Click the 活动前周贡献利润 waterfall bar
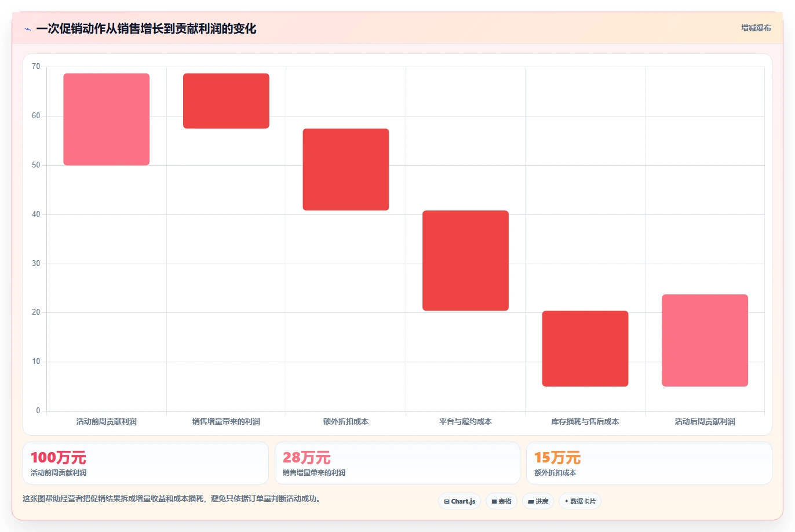795x532 pixels. click(107, 119)
